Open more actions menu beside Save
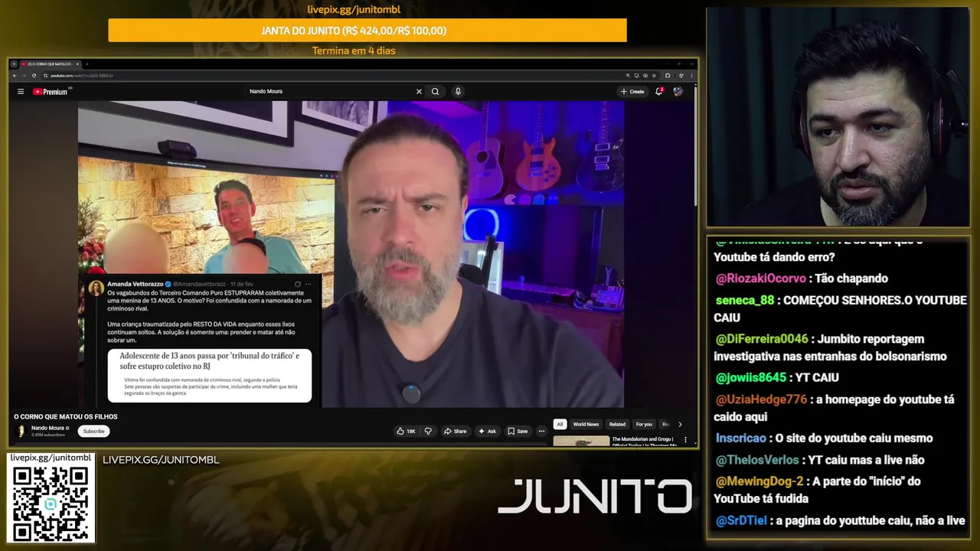This screenshot has height=551, width=980. 541,431
